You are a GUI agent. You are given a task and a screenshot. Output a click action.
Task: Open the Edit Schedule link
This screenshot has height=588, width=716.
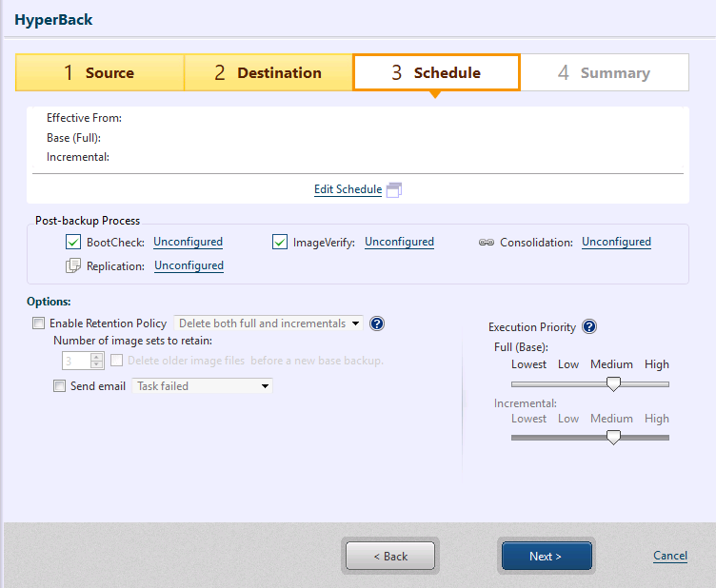point(348,189)
